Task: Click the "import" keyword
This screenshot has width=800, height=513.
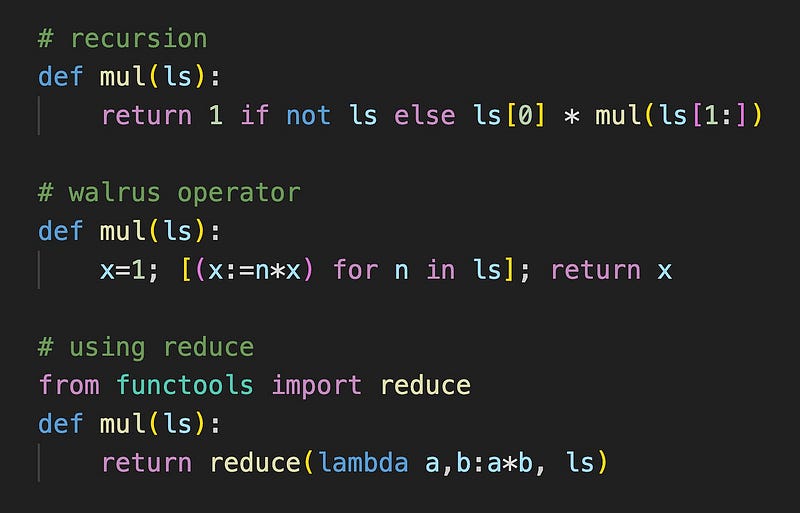Action: pyautogui.click(x=317, y=385)
